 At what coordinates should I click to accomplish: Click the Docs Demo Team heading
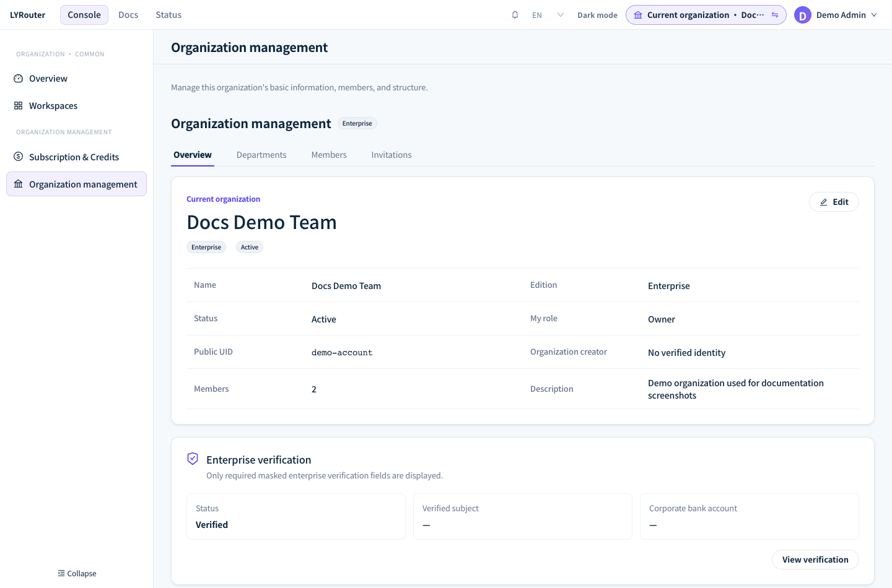pyautogui.click(x=262, y=222)
